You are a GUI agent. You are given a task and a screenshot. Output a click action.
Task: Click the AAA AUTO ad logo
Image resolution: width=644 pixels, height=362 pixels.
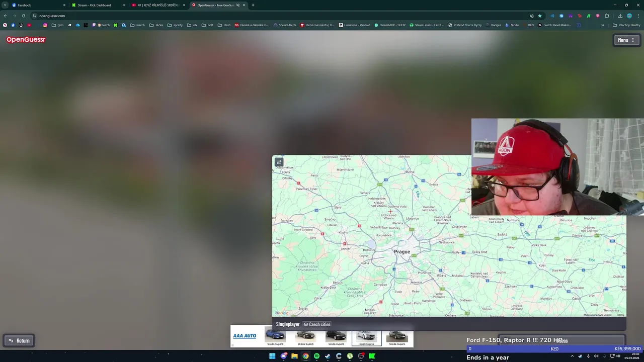[x=245, y=336]
